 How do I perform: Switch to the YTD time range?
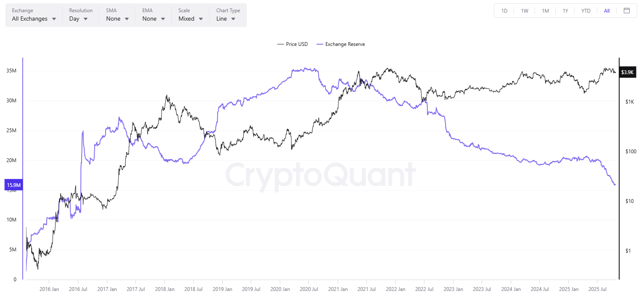coord(586,11)
